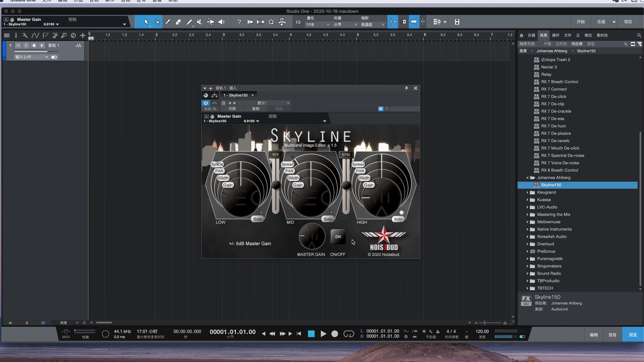Collapse the Johannes Ahlberg folder

tap(527, 178)
